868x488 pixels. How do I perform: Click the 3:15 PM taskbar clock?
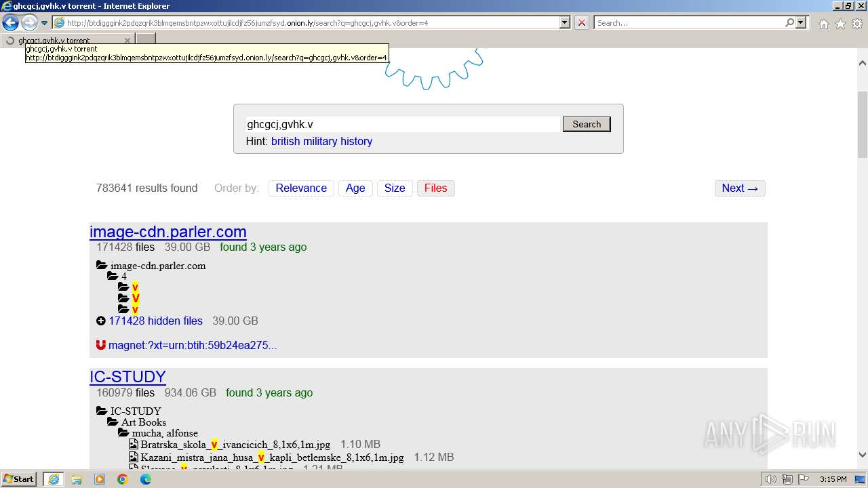pos(833,479)
